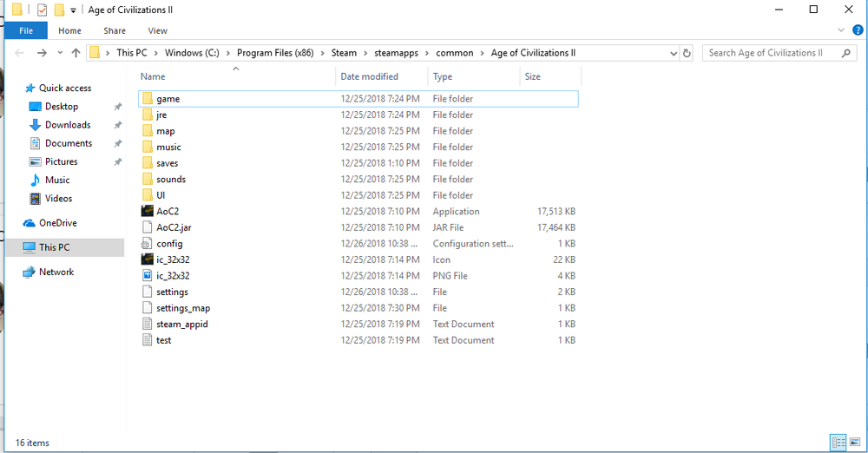This screenshot has width=868, height=453.
Task: Open Downloads in navigation pane
Action: 68,125
